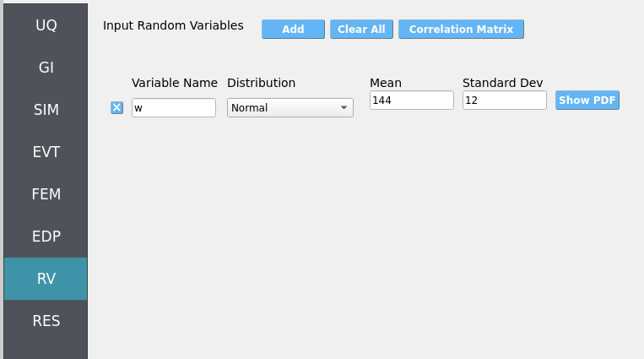Show the RES results tab
The image size is (644, 359).
(46, 321)
